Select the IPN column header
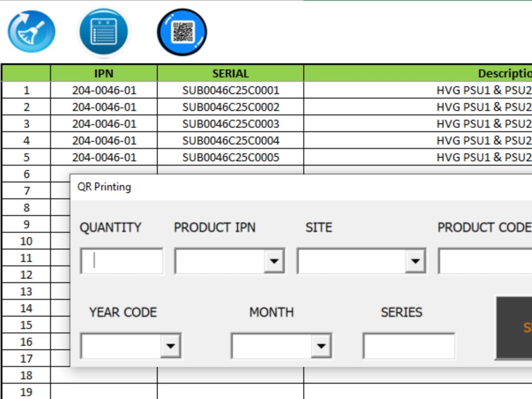Screen dimensions: 532x399 [104, 73]
